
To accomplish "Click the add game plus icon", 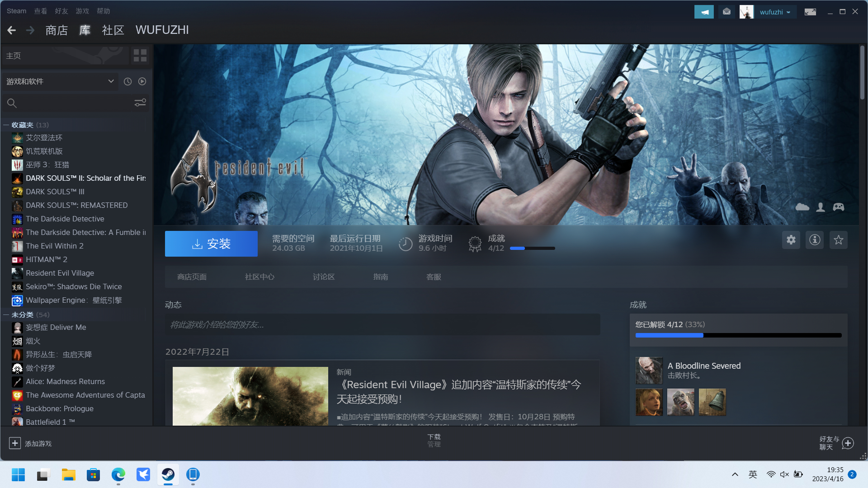I will click(x=15, y=443).
